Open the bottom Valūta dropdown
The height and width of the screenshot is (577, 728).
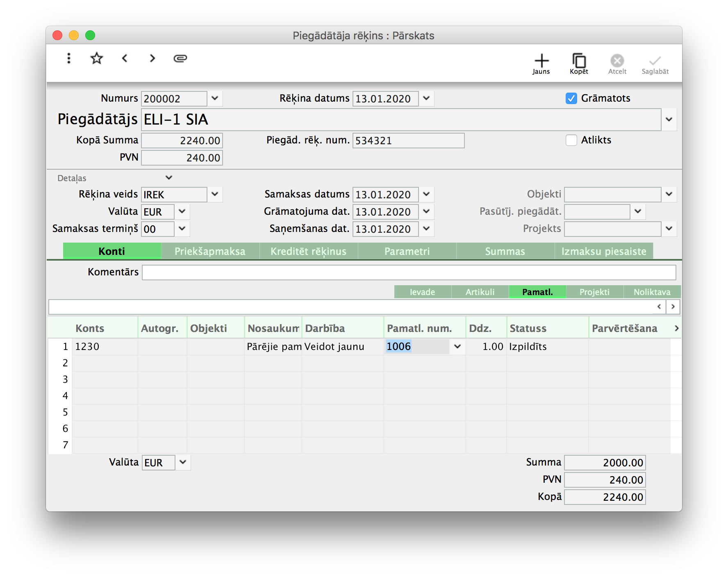183,462
